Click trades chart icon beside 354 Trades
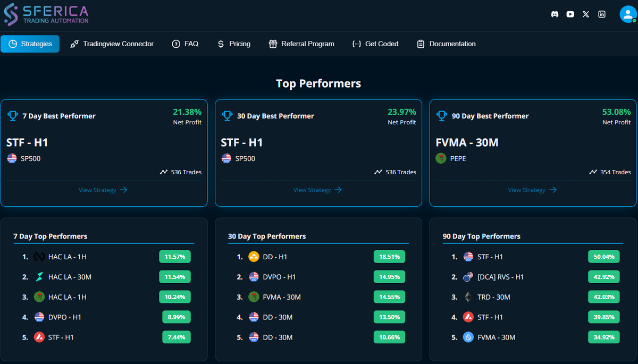The image size is (638, 364). click(x=593, y=172)
